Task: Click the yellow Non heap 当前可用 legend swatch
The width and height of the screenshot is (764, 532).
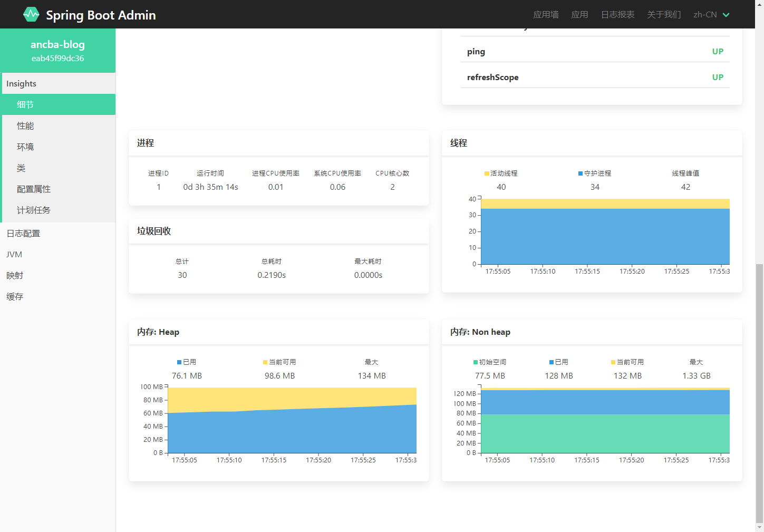Action: point(613,362)
